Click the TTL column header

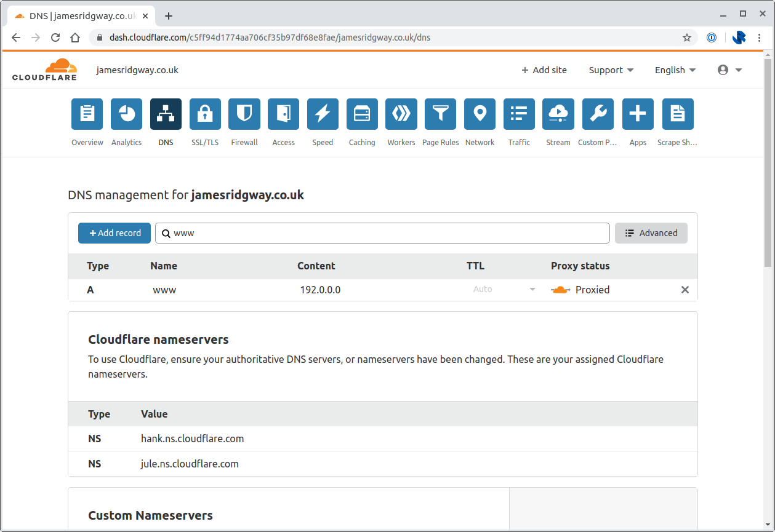tap(475, 266)
